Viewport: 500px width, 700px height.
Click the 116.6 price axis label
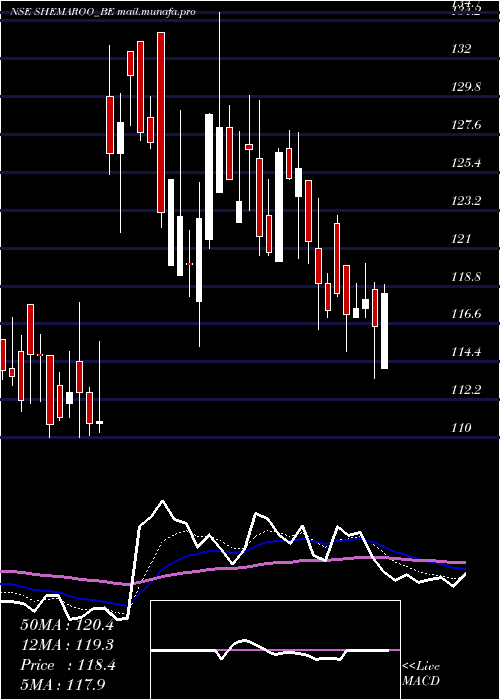click(x=466, y=314)
